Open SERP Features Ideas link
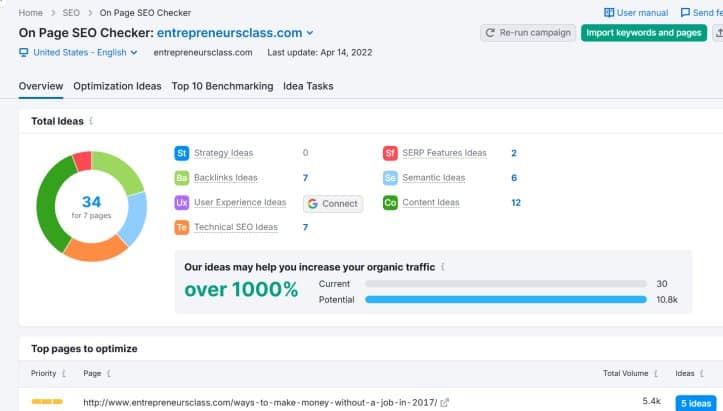 coord(444,153)
